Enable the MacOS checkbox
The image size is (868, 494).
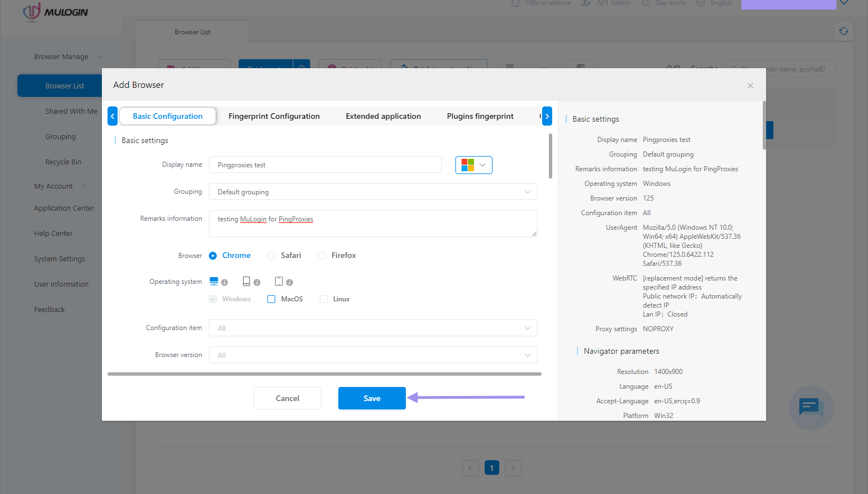point(271,299)
